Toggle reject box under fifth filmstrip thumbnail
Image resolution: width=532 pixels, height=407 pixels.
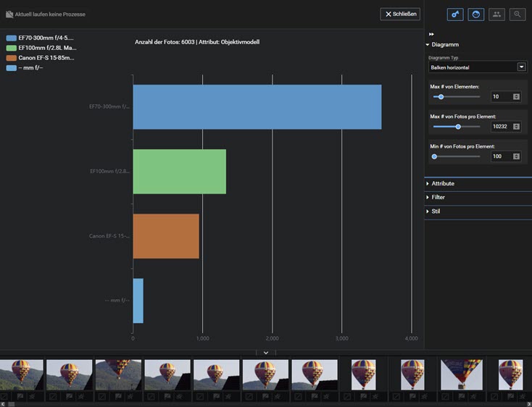pos(200,396)
